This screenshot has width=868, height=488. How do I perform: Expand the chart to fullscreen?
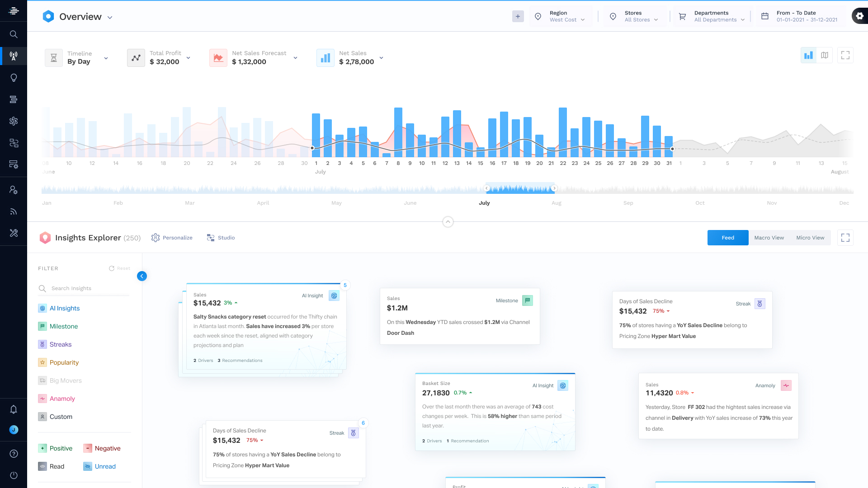point(845,55)
